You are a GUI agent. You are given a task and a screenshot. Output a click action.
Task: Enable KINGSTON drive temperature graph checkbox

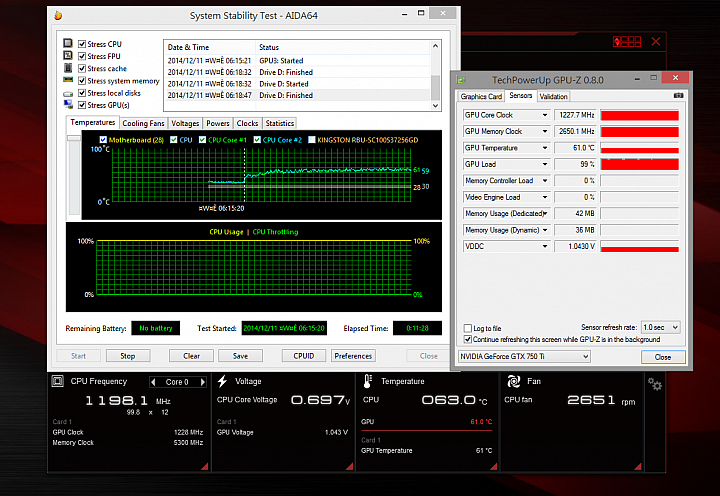tap(312, 140)
